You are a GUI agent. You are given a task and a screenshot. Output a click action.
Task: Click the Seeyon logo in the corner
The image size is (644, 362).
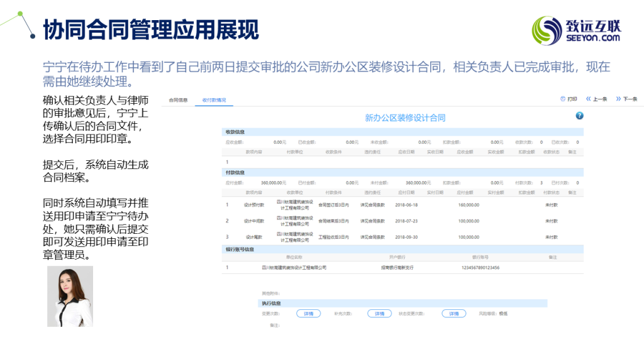576,31
